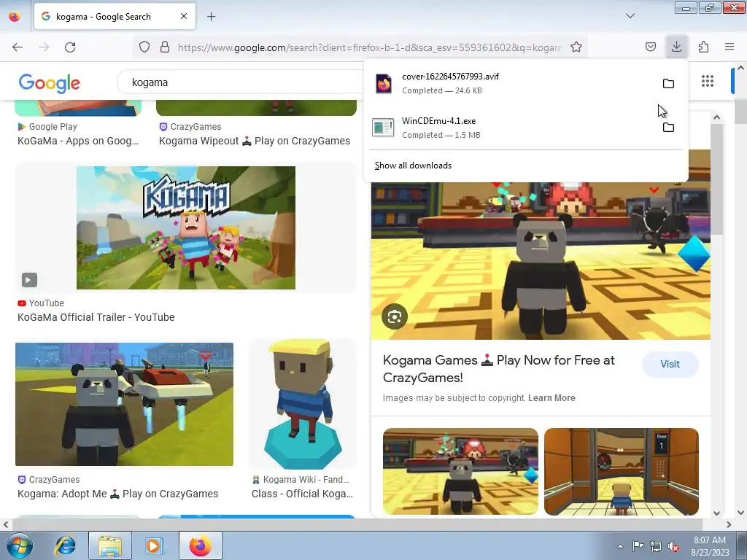
Task: Open the Extensions puzzle icon
Action: coord(703,47)
